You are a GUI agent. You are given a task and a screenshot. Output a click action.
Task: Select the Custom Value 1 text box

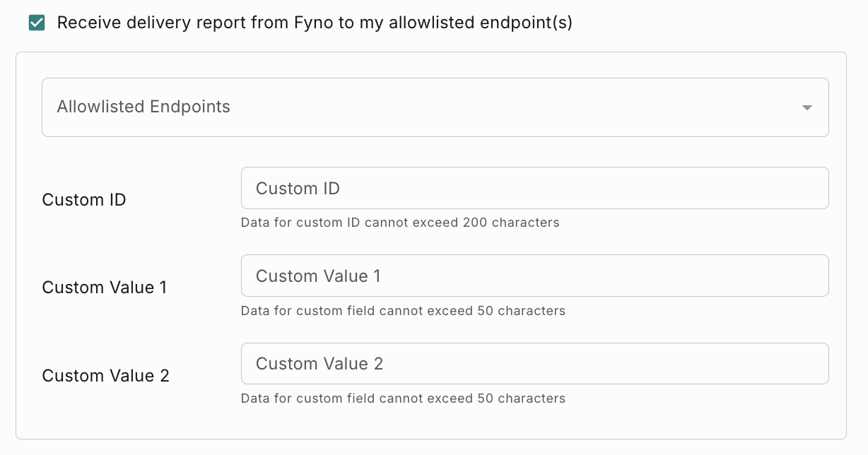(x=495, y=276)
